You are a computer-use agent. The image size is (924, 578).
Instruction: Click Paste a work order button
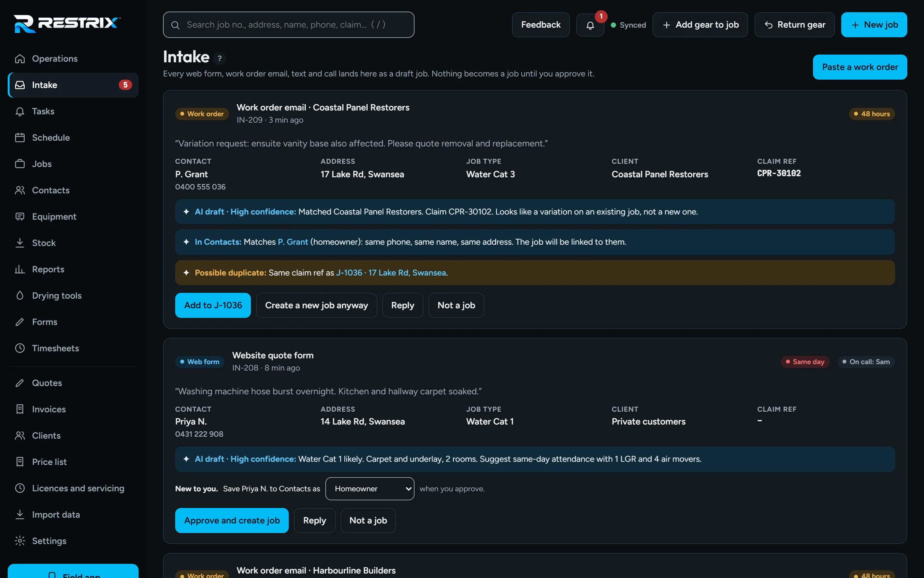[x=860, y=67]
